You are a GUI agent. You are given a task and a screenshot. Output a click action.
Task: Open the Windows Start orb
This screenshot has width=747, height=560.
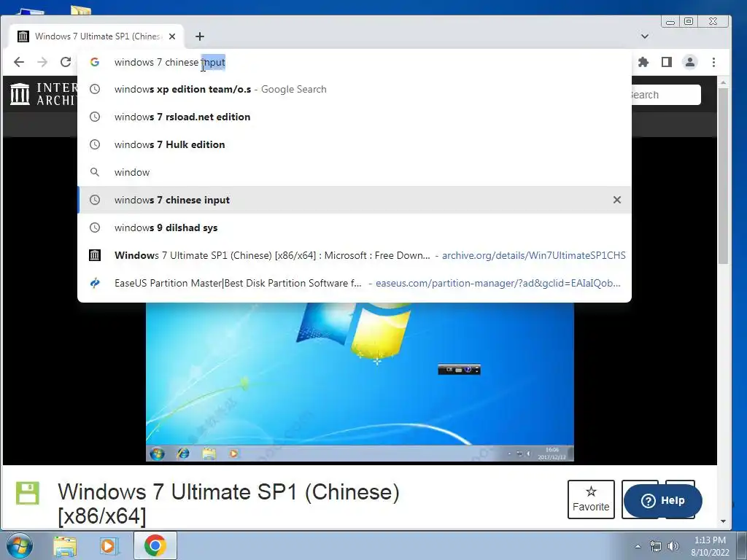click(20, 545)
